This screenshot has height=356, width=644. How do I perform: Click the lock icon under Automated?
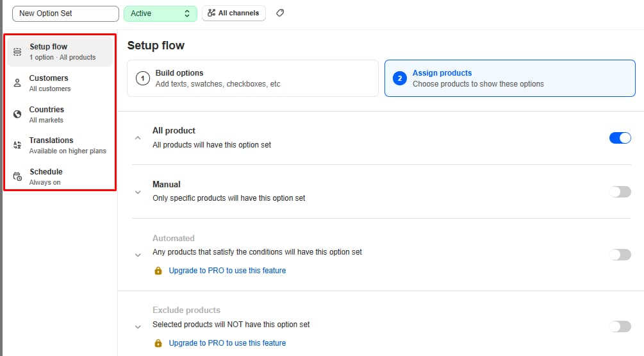(158, 271)
